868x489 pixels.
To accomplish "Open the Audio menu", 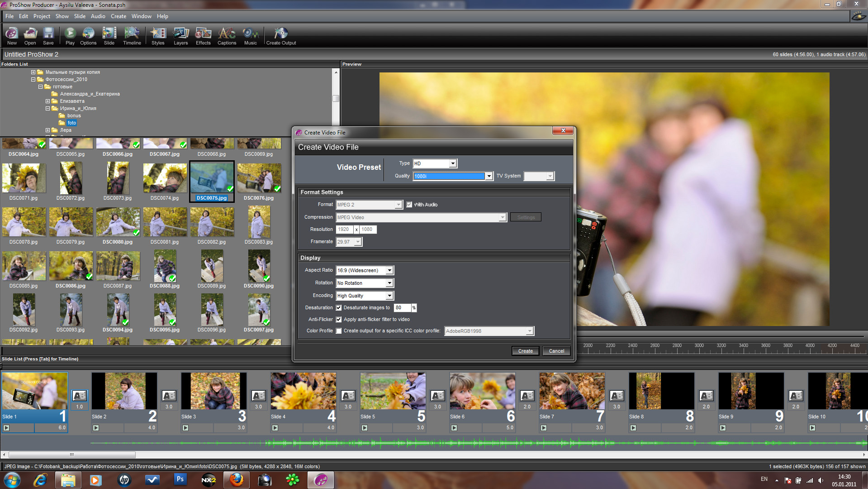I will click(98, 16).
